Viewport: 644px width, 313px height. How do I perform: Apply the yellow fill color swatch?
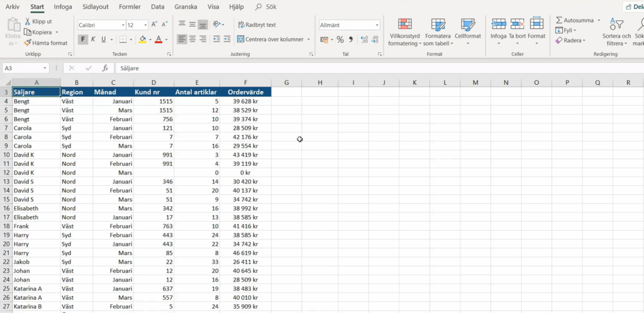pos(142,39)
